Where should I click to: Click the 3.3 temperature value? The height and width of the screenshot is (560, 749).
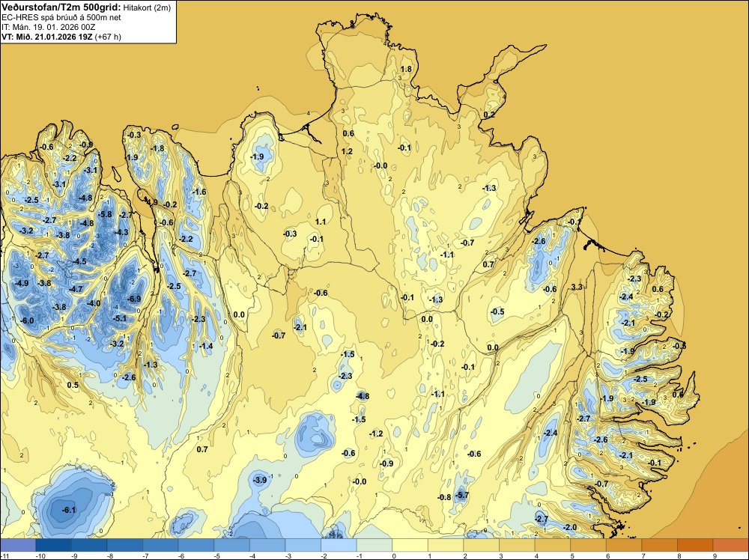point(577,287)
